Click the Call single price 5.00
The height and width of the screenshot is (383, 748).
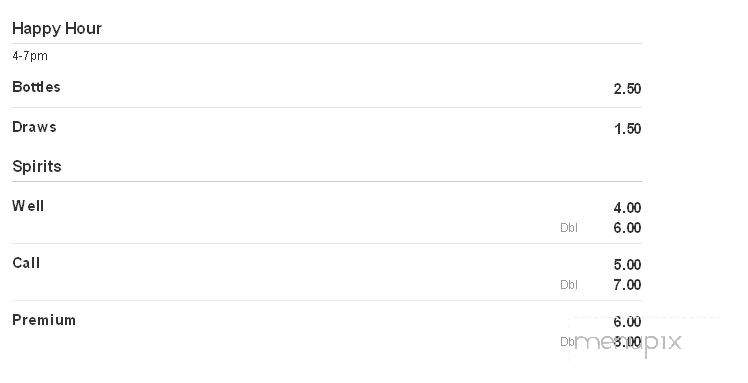[627, 265]
